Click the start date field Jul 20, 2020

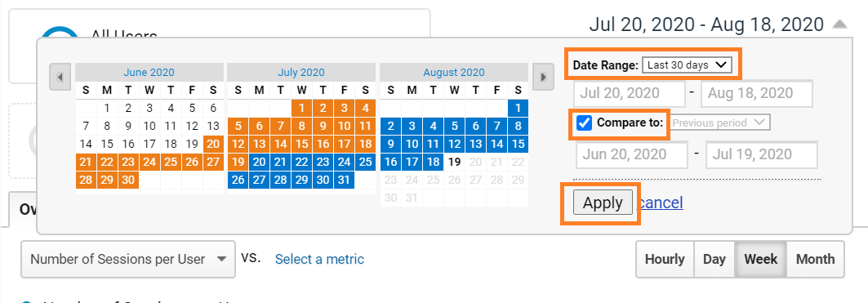[630, 94]
